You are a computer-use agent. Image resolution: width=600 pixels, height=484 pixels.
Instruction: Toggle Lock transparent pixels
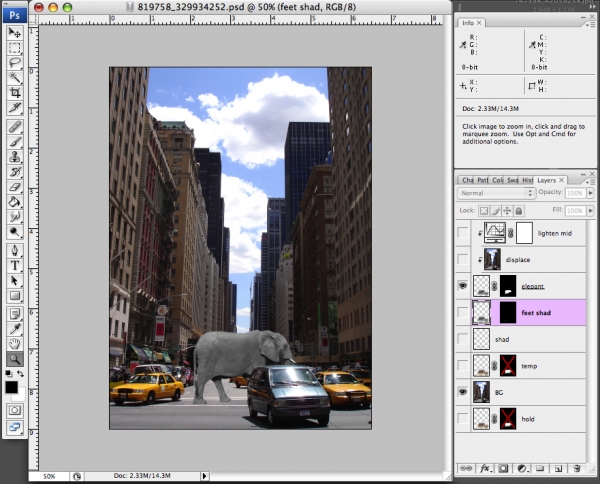click(x=484, y=210)
